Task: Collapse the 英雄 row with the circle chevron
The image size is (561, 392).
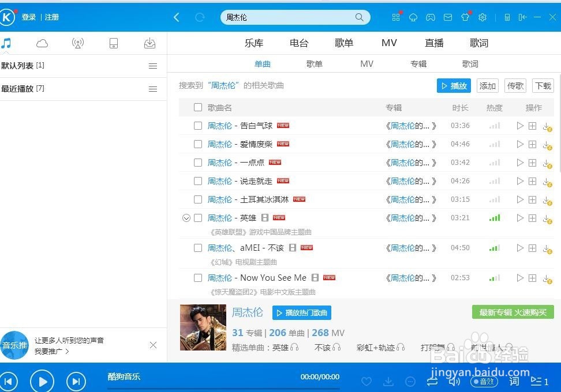Action: (x=186, y=218)
